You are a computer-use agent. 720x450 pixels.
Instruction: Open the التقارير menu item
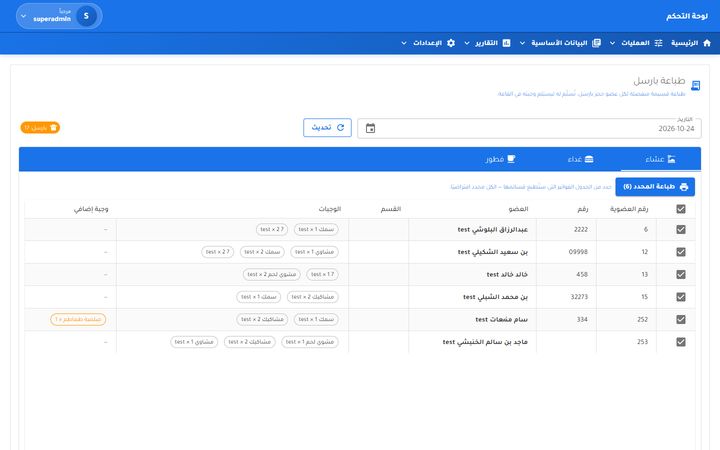pyautogui.click(x=487, y=43)
